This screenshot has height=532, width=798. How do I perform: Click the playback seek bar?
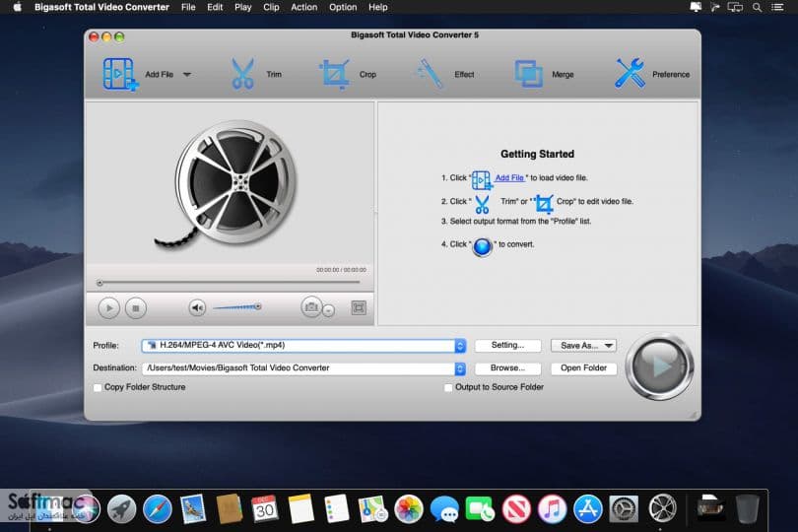pyautogui.click(x=230, y=283)
